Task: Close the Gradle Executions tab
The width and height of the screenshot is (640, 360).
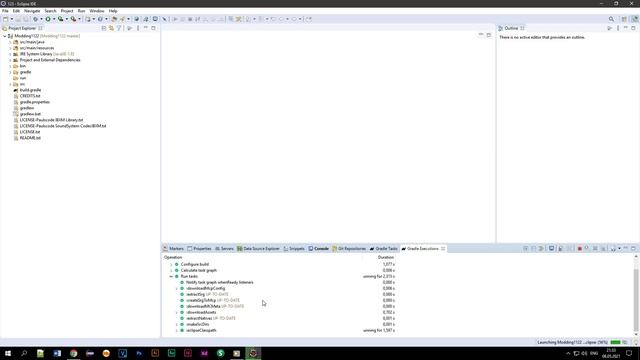Action: tap(443, 249)
